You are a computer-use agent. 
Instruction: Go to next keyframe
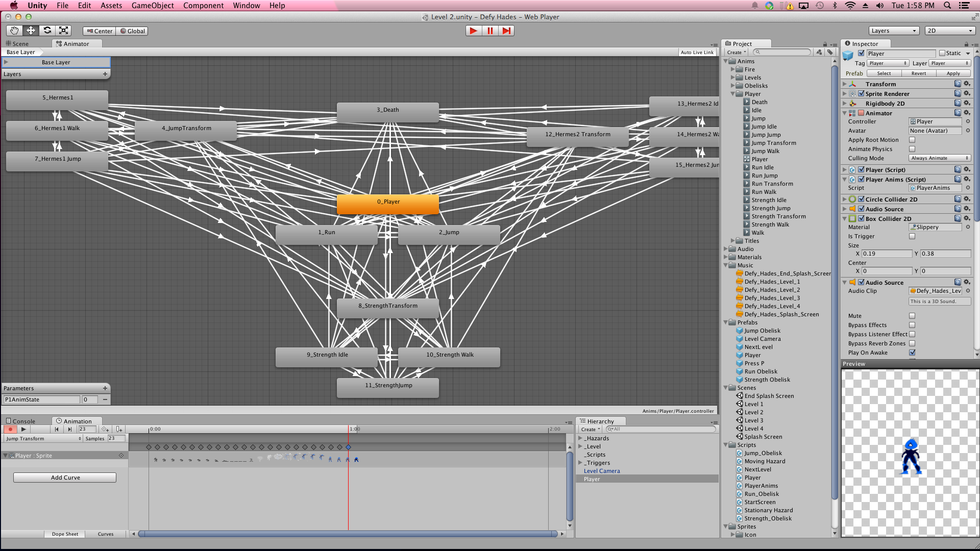click(70, 430)
